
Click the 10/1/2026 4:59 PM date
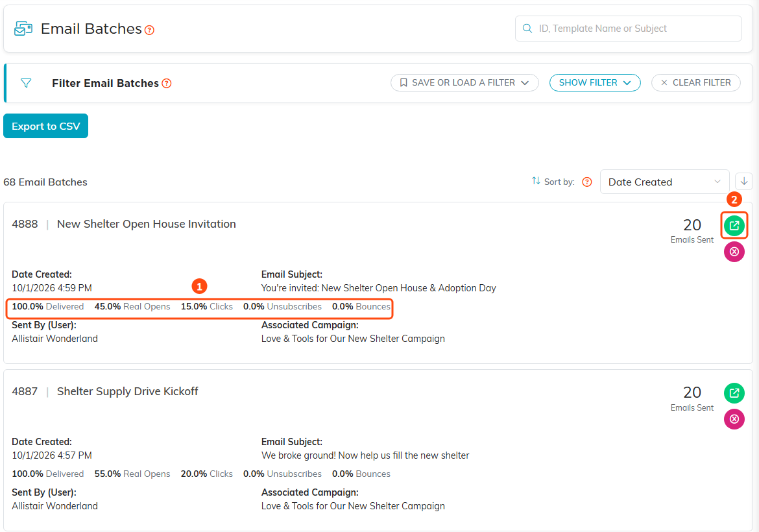(52, 288)
